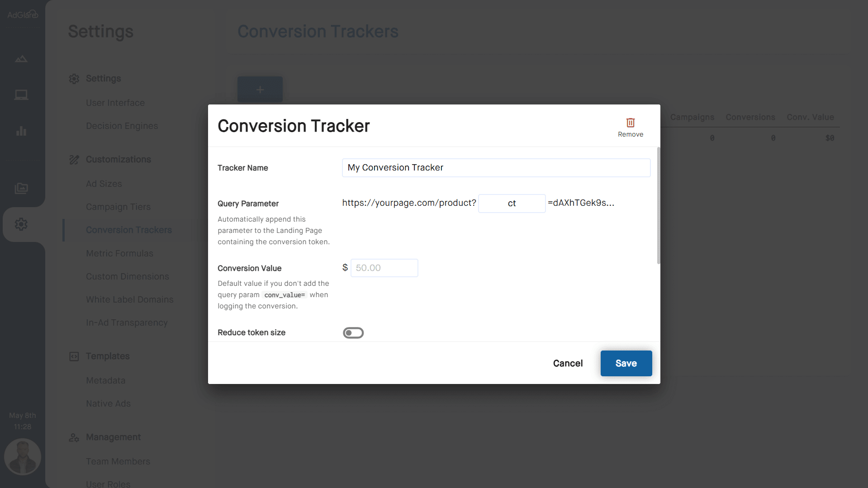This screenshot has height=488, width=868.
Task: Open the In-Ad Transparency section
Action: (x=127, y=322)
